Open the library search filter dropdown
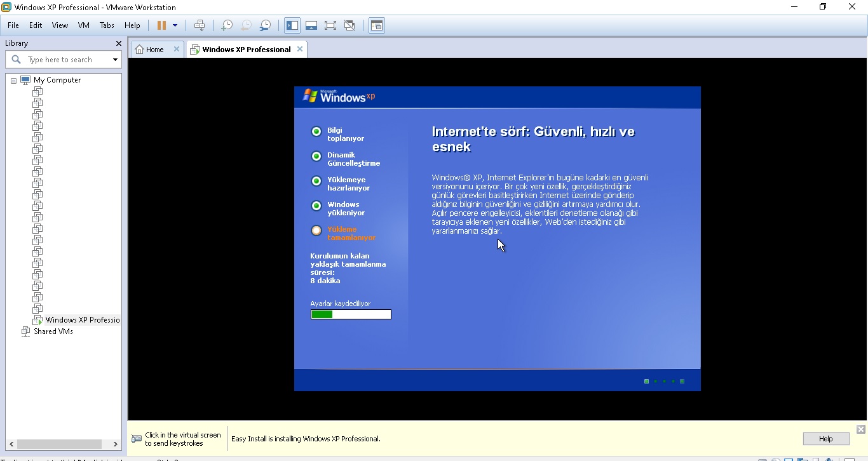 (115, 60)
